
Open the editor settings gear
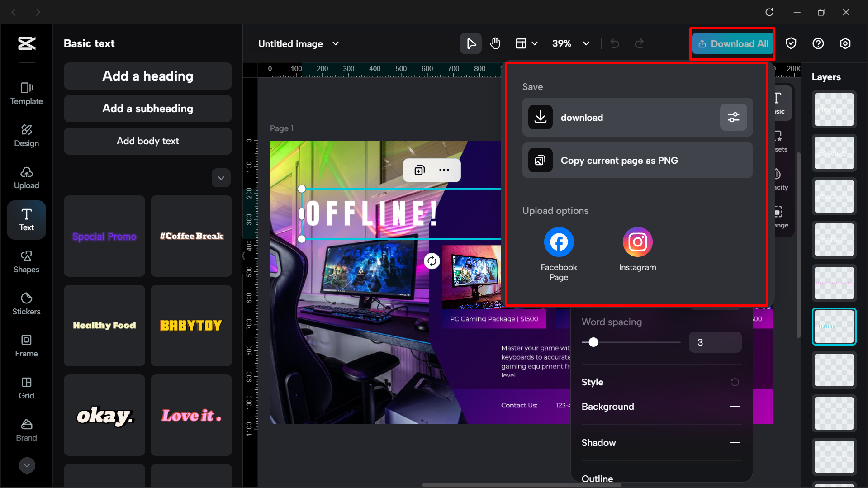click(x=845, y=43)
